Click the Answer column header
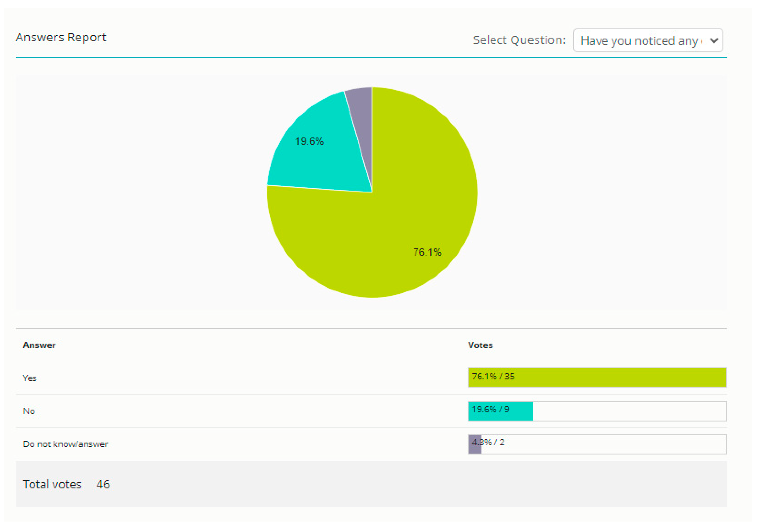The width and height of the screenshot is (760, 532). coord(39,346)
